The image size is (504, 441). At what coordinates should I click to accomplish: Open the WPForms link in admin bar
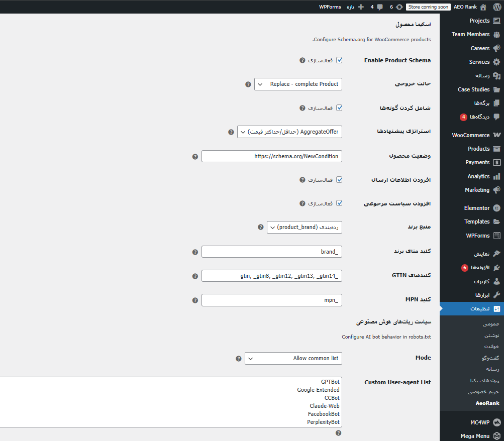[x=330, y=7]
